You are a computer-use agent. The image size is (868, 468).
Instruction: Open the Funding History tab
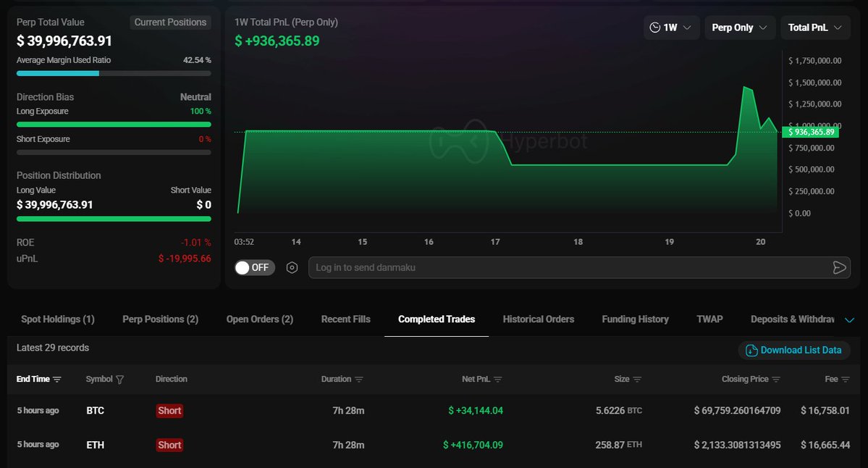[x=635, y=319]
